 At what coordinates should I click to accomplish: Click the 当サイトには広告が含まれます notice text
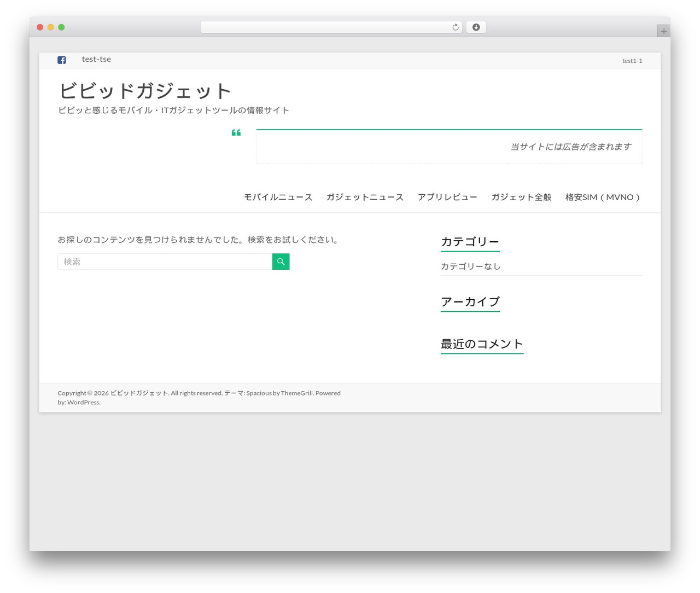click(571, 147)
